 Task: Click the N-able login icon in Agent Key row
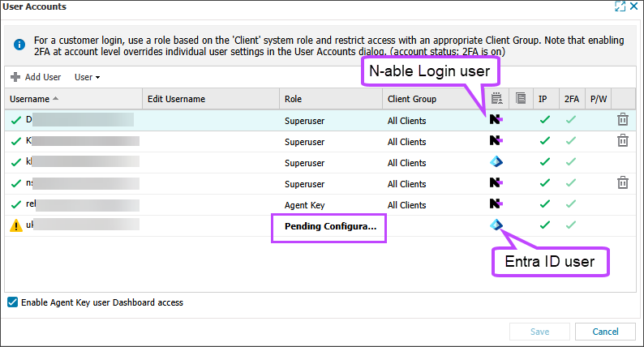(496, 204)
